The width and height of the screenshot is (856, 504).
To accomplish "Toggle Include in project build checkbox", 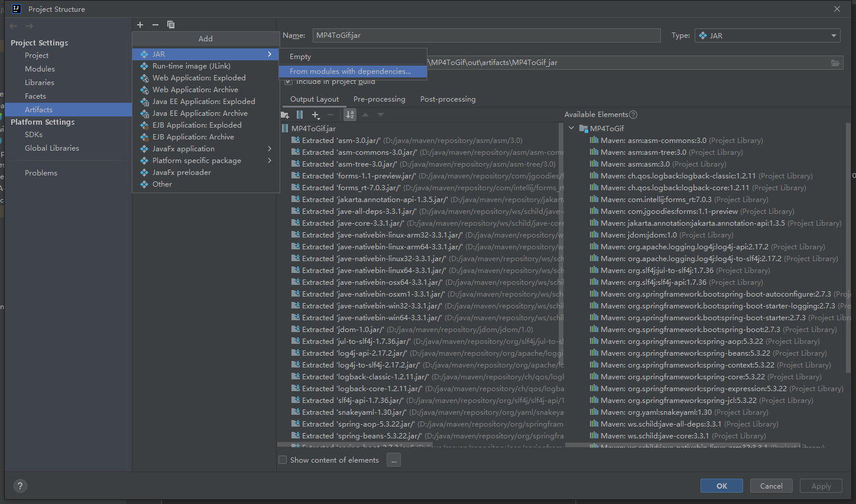I will [288, 82].
